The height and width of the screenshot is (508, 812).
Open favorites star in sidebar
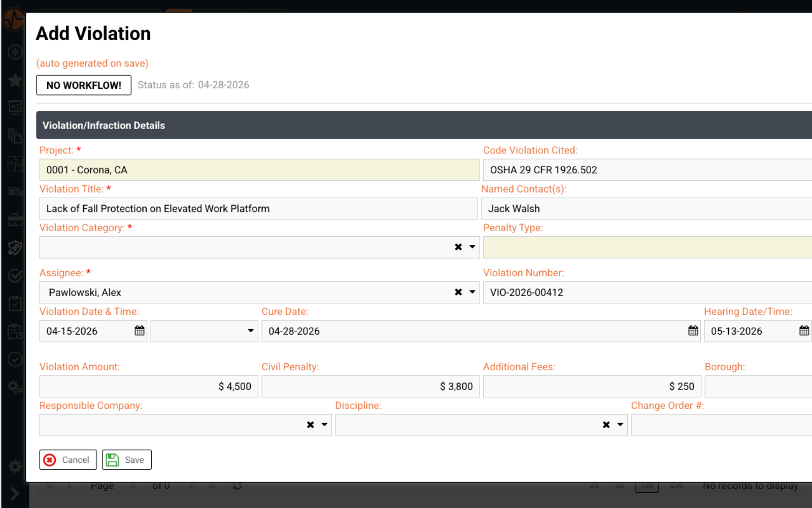coord(15,80)
